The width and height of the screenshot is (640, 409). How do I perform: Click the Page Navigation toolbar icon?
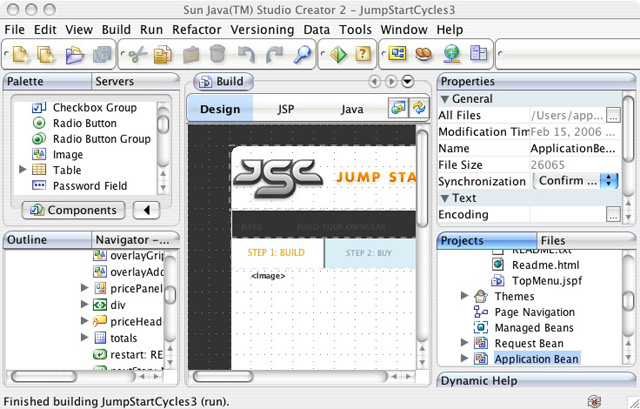[397, 53]
